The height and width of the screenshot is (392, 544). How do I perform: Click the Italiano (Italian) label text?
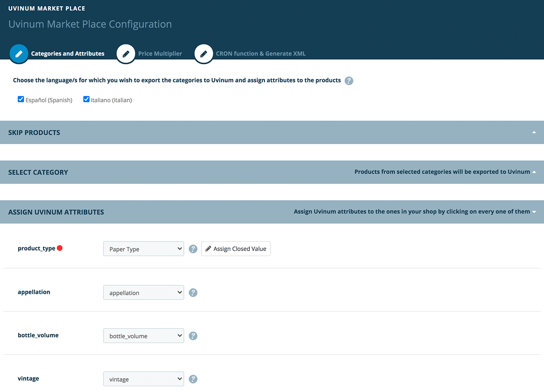click(x=111, y=100)
